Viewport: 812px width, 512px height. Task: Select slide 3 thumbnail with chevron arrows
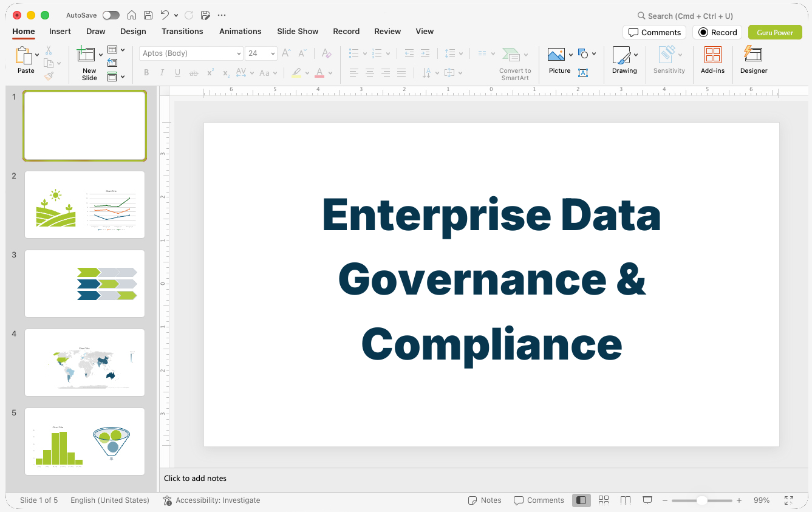click(84, 284)
